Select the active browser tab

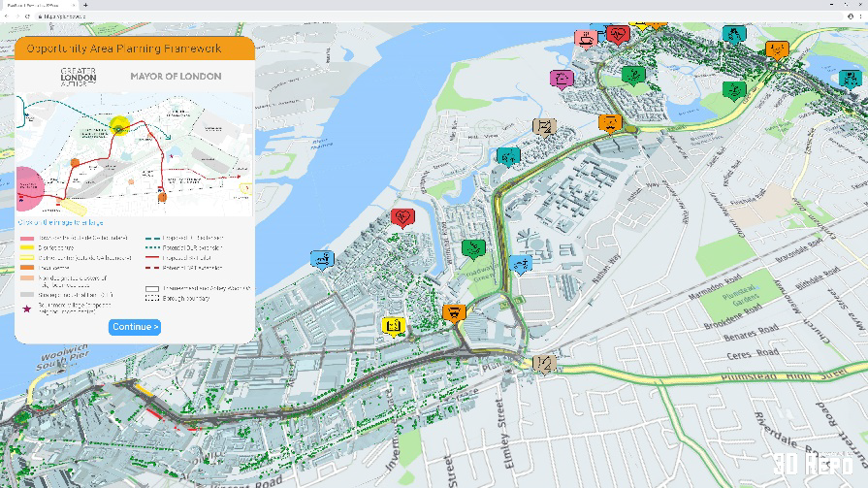click(x=37, y=5)
